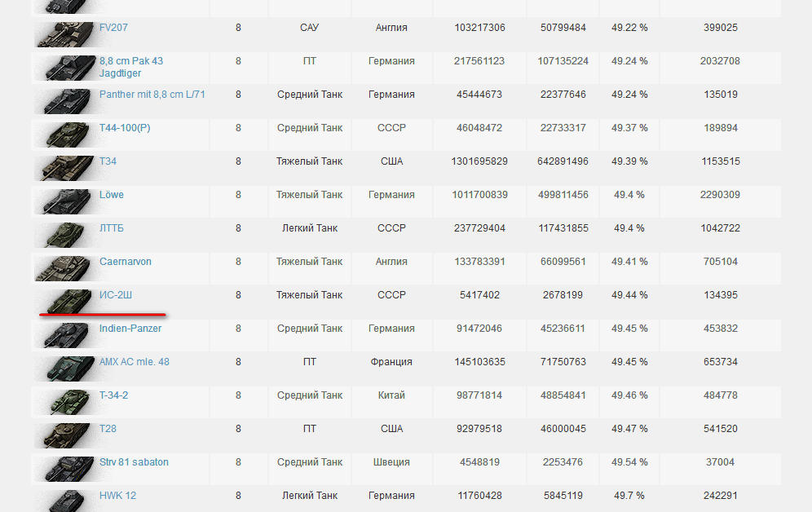This screenshot has height=512, width=812.
Task: Open the Caernarvon tank link
Action: click(126, 262)
